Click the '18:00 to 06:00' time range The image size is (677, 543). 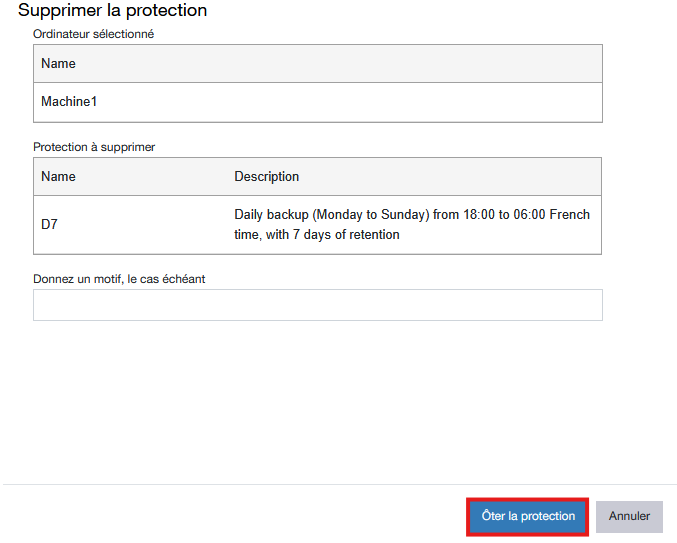click(497, 215)
